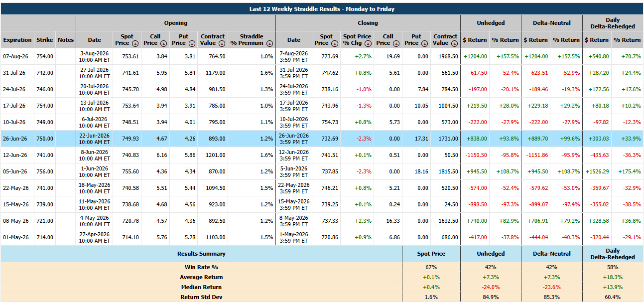Click average return +18.3% for Daily Delta-Rehedged

coord(612,277)
